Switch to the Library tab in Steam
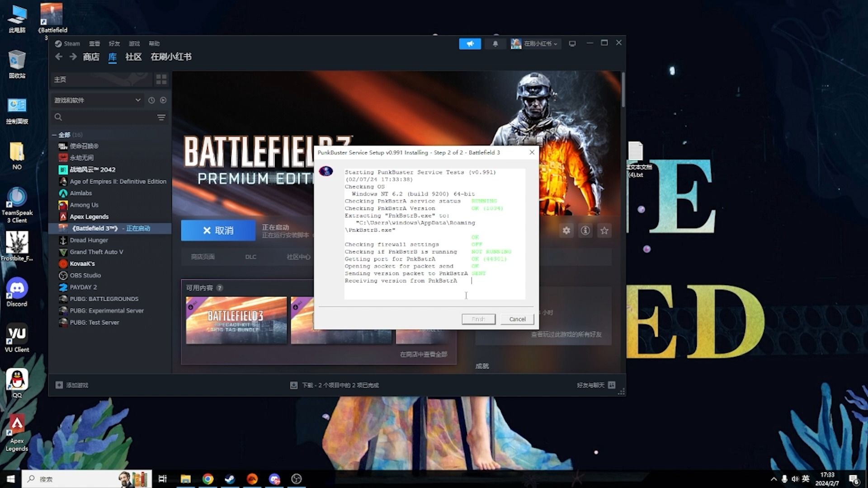This screenshot has height=488, width=868. tap(113, 57)
